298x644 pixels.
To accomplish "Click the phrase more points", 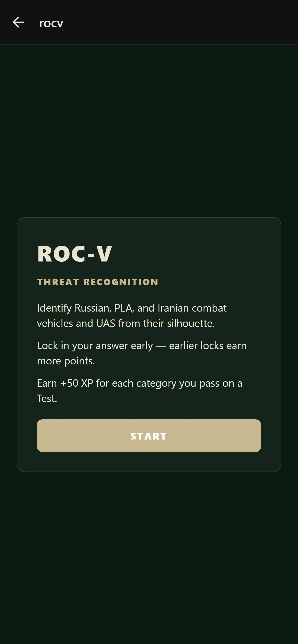I will [66, 361].
